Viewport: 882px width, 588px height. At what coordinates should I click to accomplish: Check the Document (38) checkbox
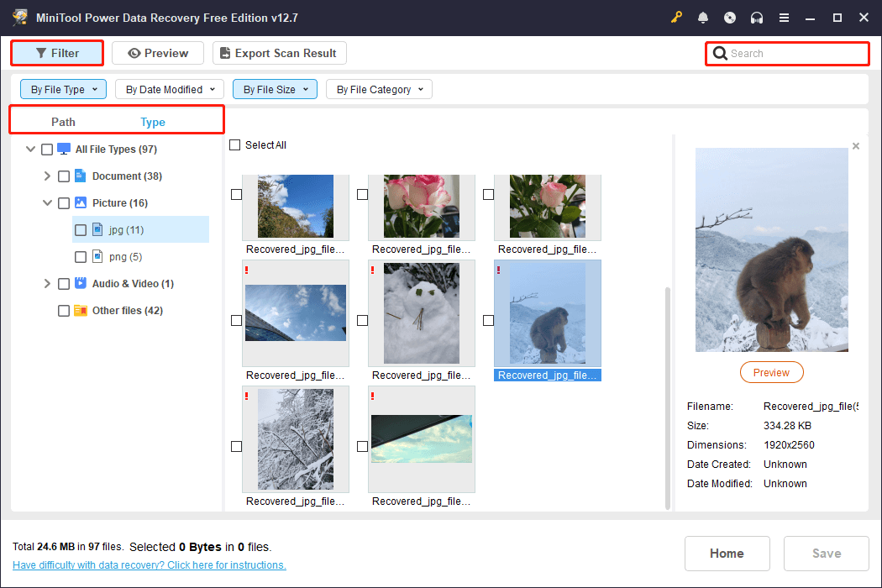point(64,176)
